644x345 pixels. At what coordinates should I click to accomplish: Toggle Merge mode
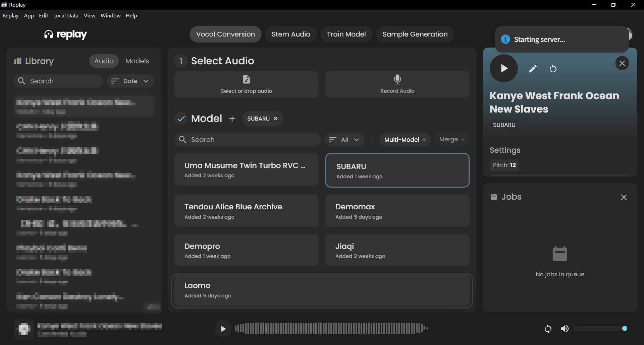coord(451,140)
